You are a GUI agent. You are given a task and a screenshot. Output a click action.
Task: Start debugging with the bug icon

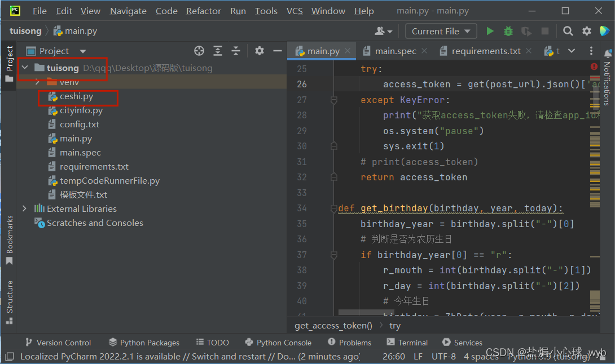tap(508, 31)
